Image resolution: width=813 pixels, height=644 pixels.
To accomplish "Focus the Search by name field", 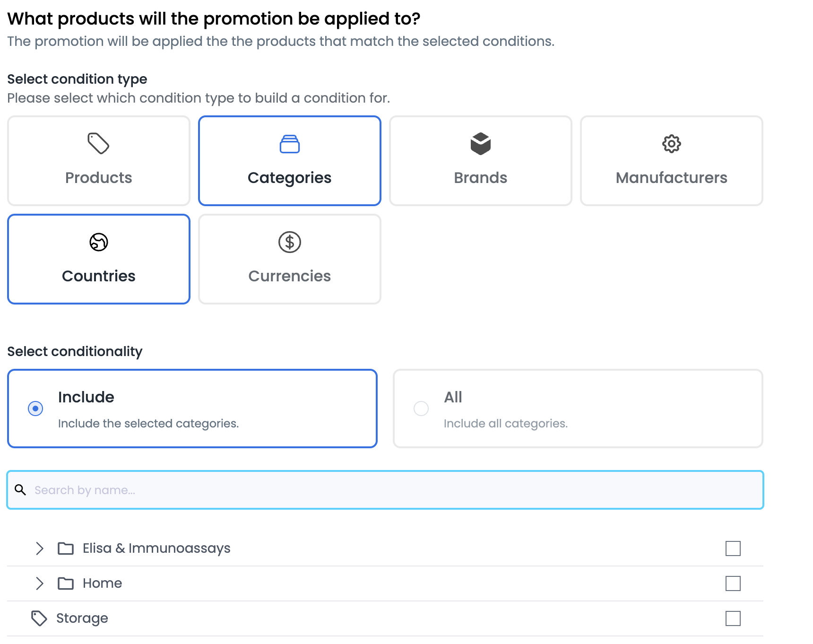I will [385, 490].
